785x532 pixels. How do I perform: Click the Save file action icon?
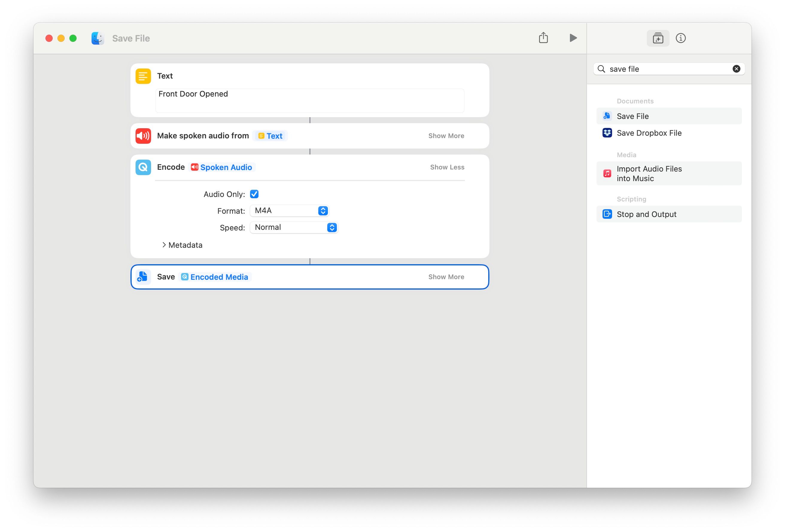(x=143, y=277)
